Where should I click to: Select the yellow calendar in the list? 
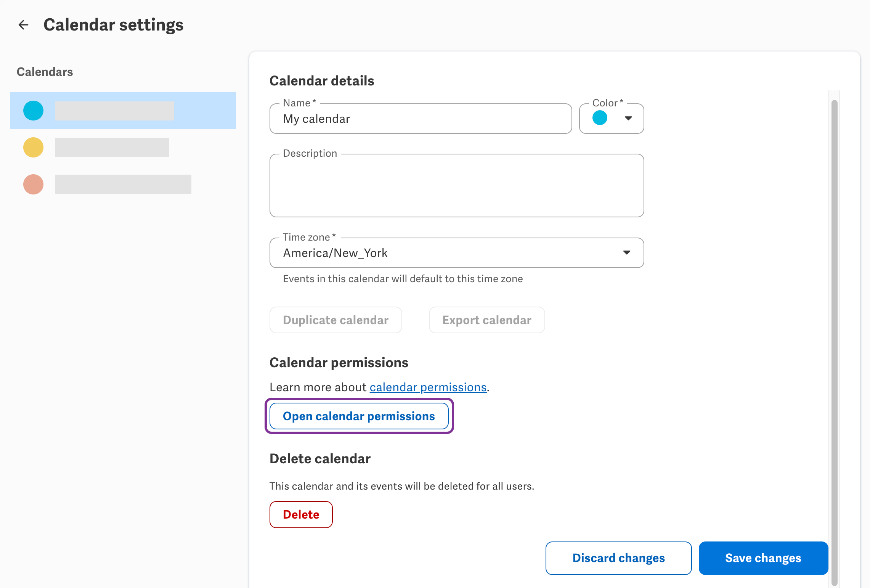pos(123,148)
